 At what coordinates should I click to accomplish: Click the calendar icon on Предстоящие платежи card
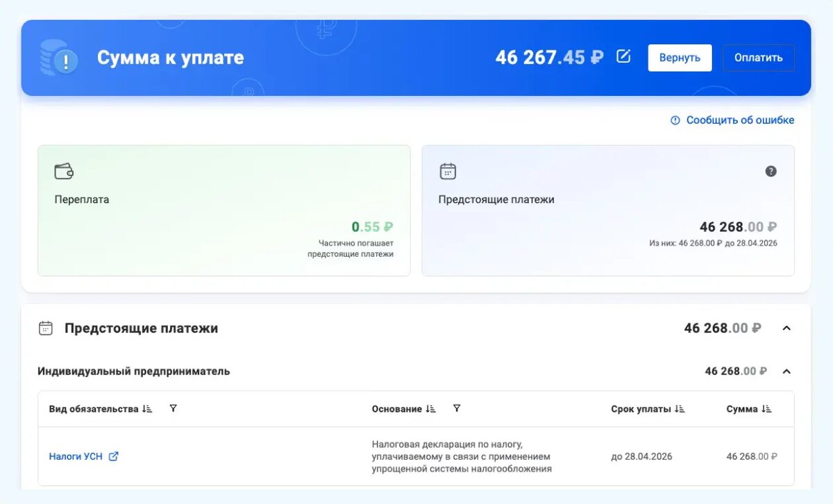[x=447, y=170]
